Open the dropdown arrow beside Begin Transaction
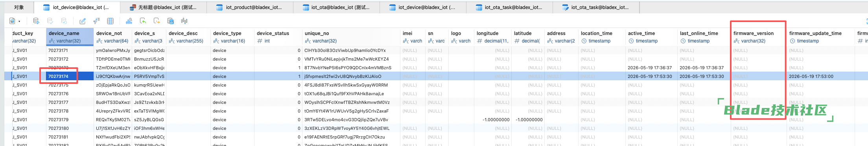This screenshot has width=868, height=146. 19,21
